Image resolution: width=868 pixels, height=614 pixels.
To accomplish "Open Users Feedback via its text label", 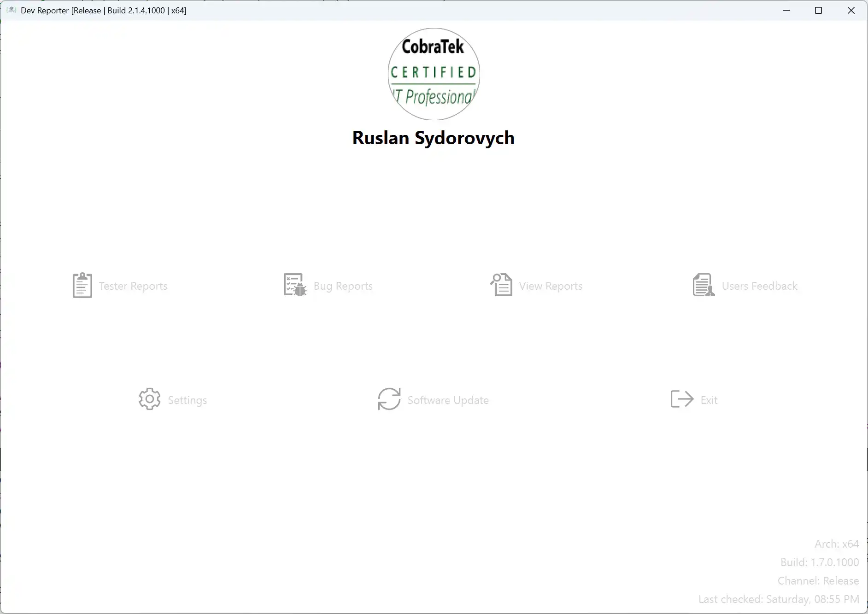I will (759, 286).
